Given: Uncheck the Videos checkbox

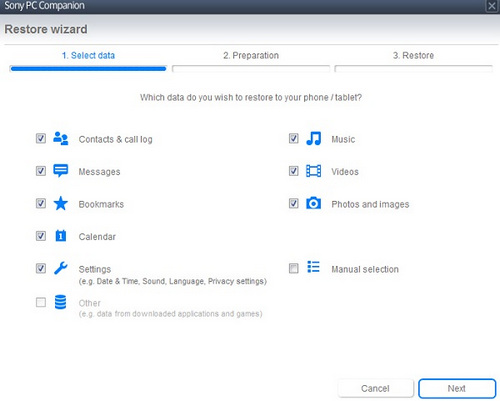Looking at the screenshot, I should coord(293,171).
